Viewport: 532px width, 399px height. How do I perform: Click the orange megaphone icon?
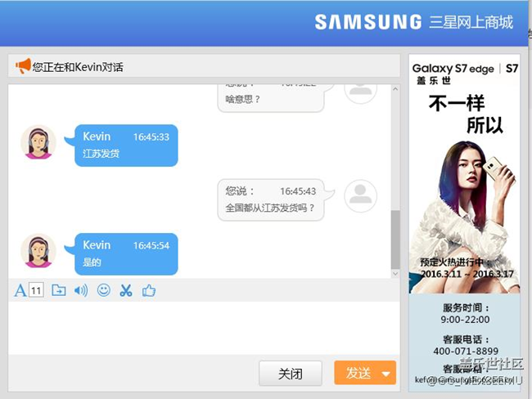23,66
